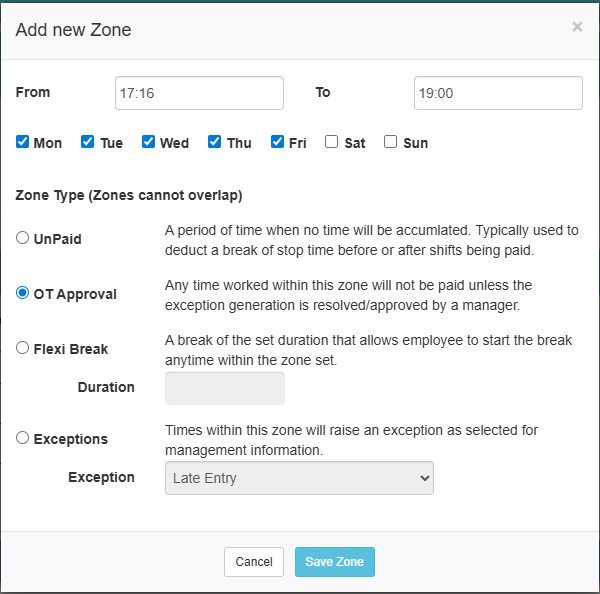Click the To time input field
This screenshot has width=600, height=594.
pyautogui.click(x=497, y=93)
